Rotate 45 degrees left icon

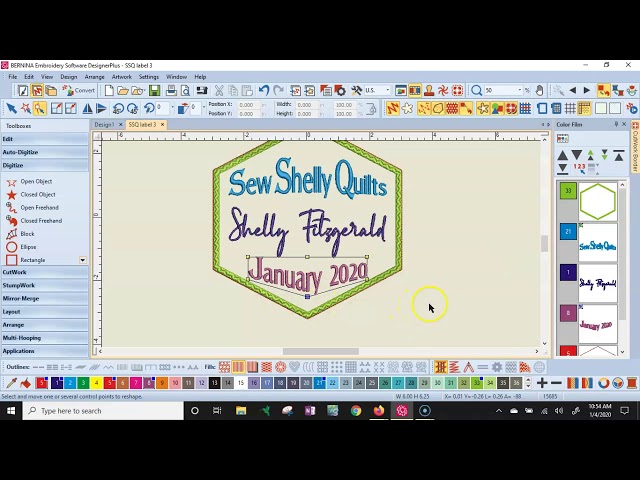pos(118,109)
